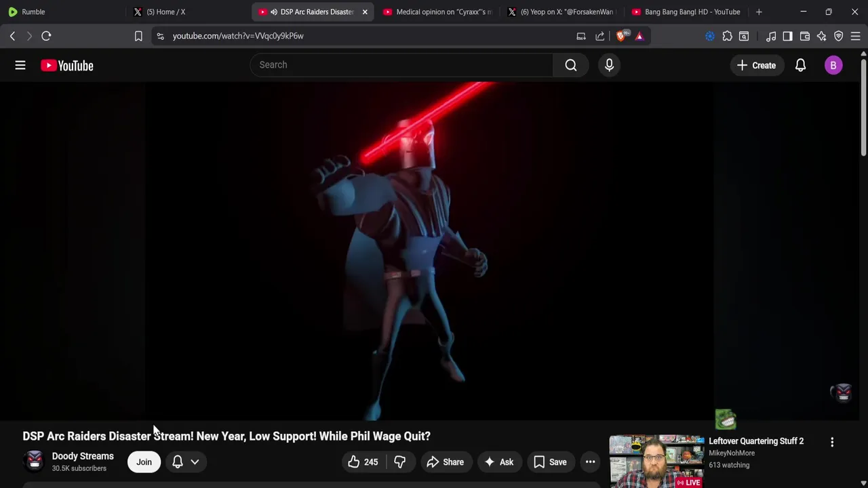Save the video to a playlist
Screen dimensions: 868x488
[550, 462]
